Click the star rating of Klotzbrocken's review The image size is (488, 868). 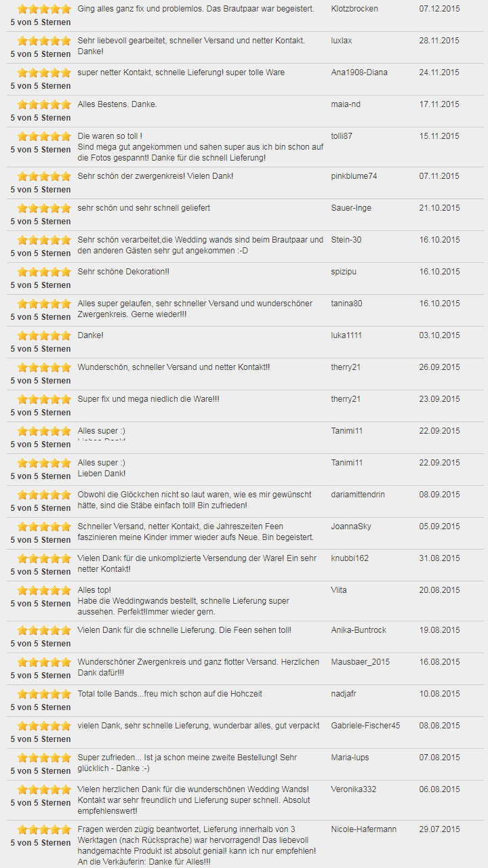pyautogui.click(x=44, y=9)
